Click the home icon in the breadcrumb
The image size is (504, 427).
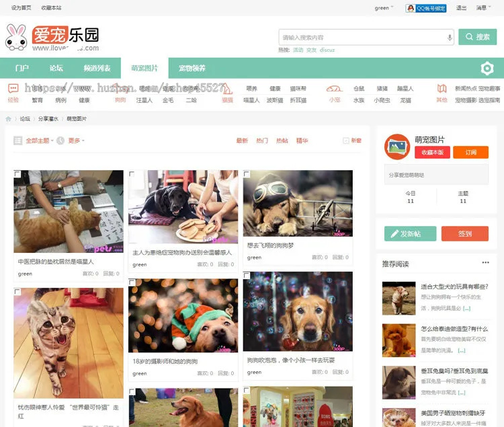click(x=8, y=119)
